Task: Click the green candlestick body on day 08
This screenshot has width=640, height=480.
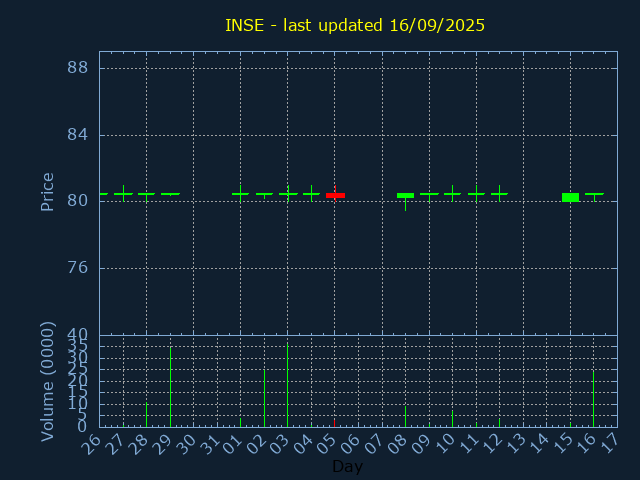Action: pyautogui.click(x=405, y=196)
